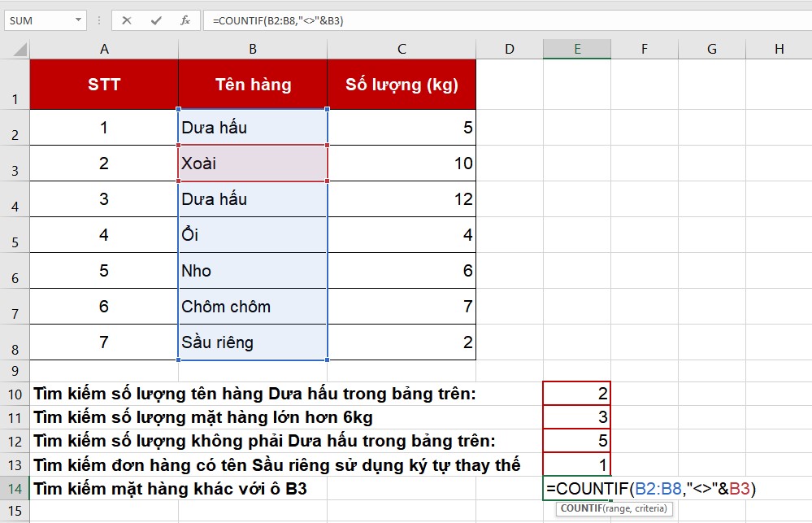Click the Tên hàng header cell

point(253,85)
